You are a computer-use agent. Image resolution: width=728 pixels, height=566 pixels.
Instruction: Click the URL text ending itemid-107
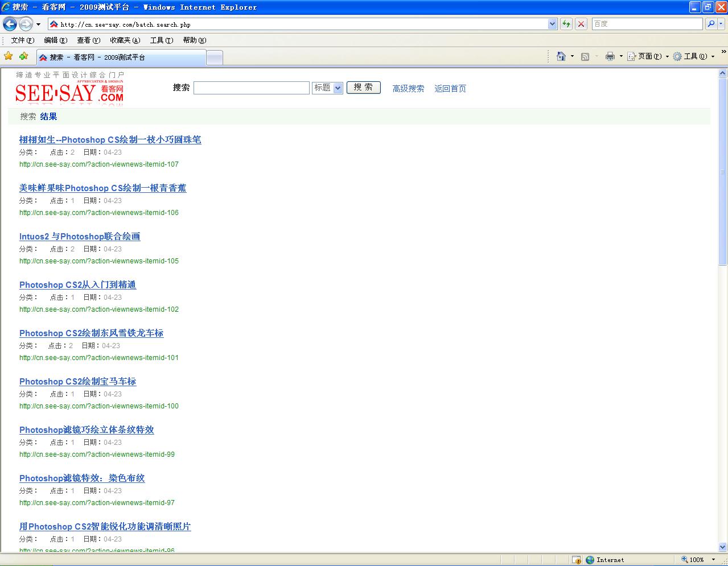pyautogui.click(x=99, y=164)
